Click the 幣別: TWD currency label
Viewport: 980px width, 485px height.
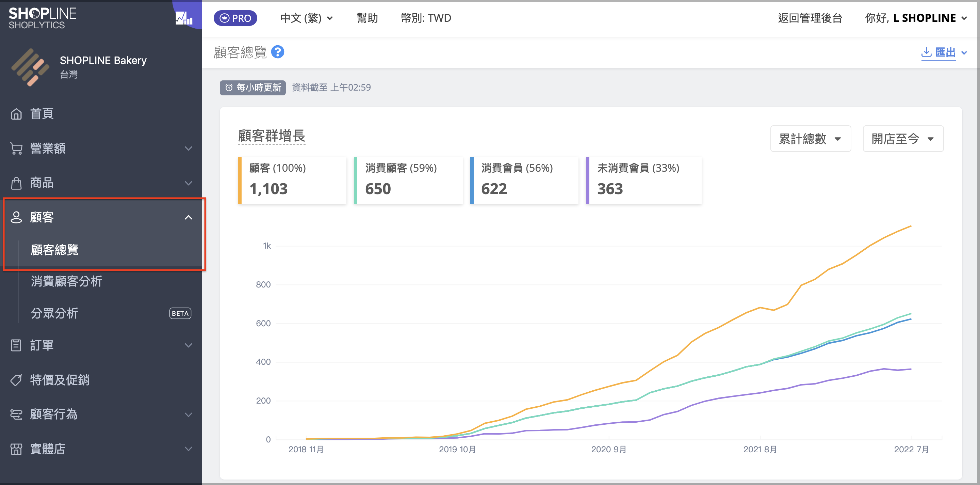point(426,18)
